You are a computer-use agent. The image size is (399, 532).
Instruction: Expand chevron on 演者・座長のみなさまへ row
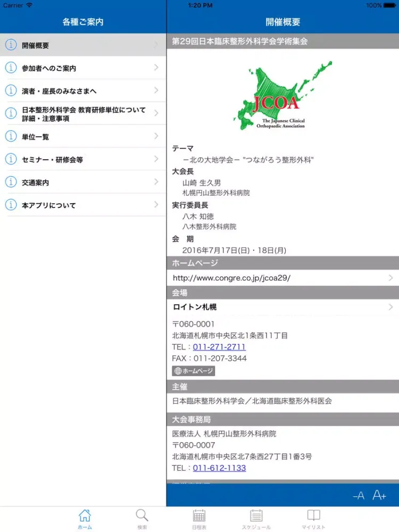click(156, 90)
